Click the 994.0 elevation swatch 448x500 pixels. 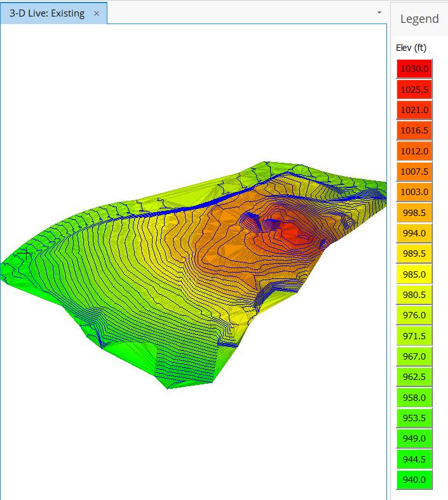414,233
